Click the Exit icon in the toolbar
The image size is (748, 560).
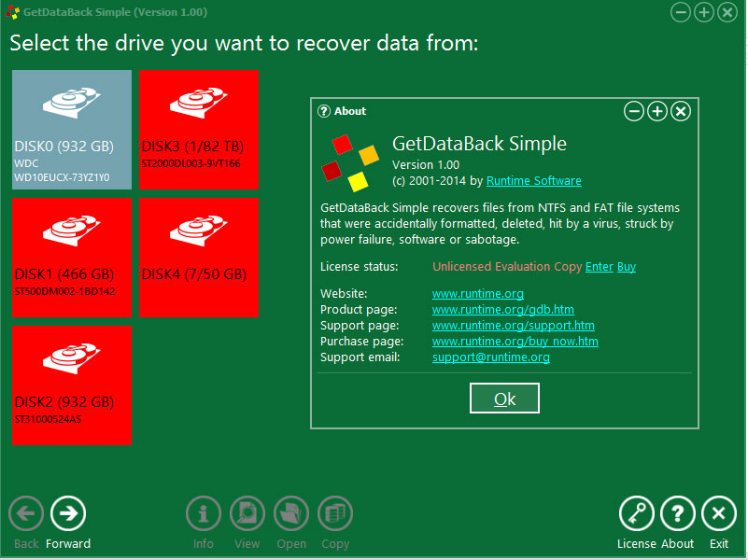[719, 513]
